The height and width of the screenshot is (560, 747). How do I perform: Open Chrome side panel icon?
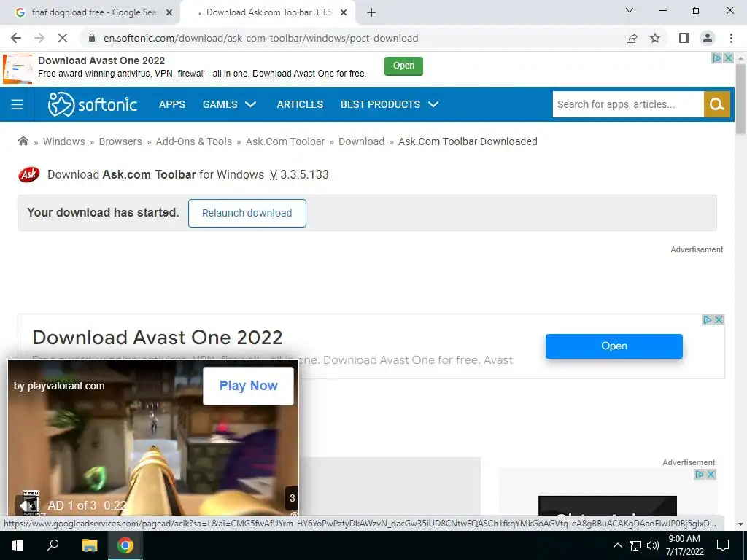(x=684, y=38)
